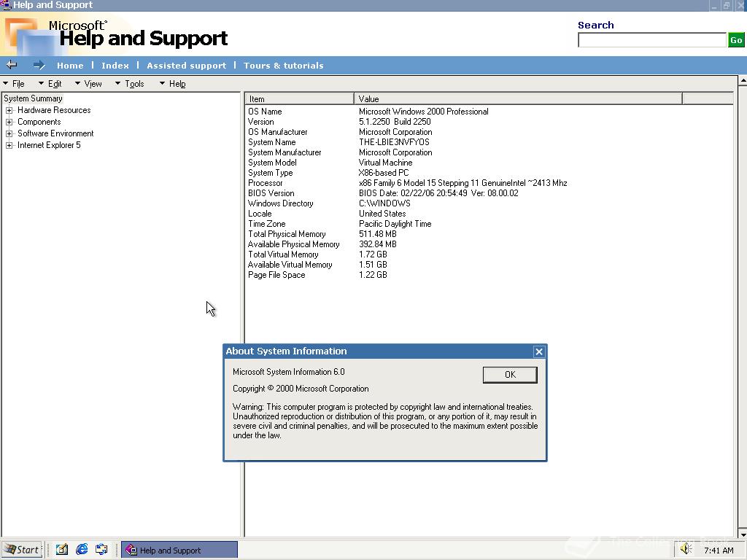The image size is (747, 560).
Task: Click the Virtual Machine value
Action: pyautogui.click(x=385, y=163)
